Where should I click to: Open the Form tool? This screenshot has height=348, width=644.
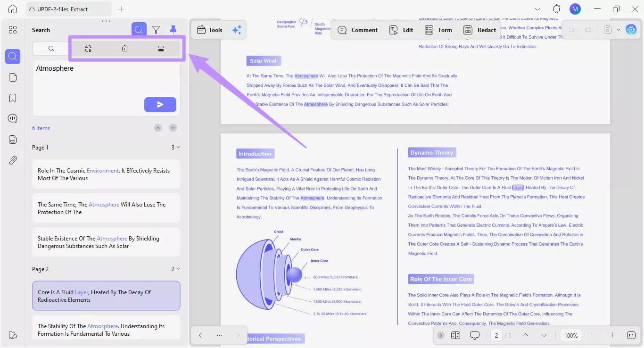(438, 30)
